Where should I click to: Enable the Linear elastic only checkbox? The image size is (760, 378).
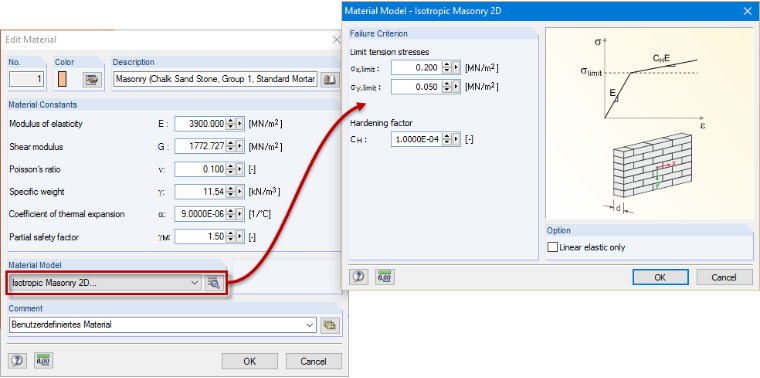pyautogui.click(x=553, y=247)
